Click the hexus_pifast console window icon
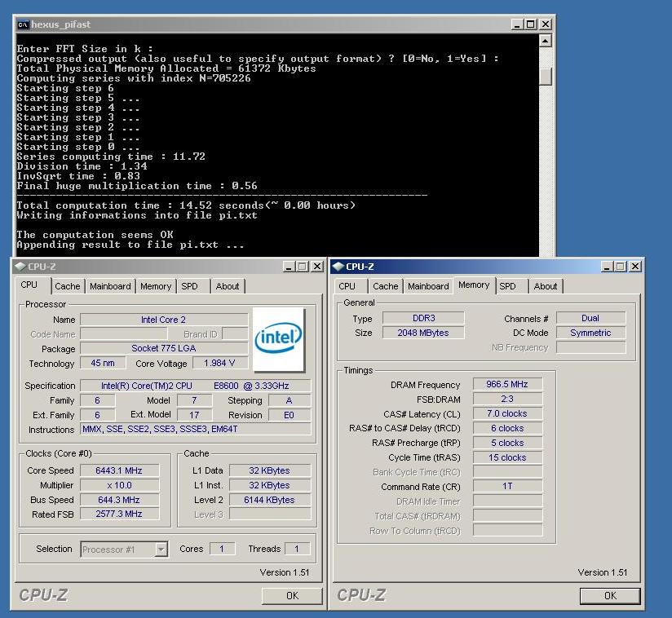 [x=23, y=24]
